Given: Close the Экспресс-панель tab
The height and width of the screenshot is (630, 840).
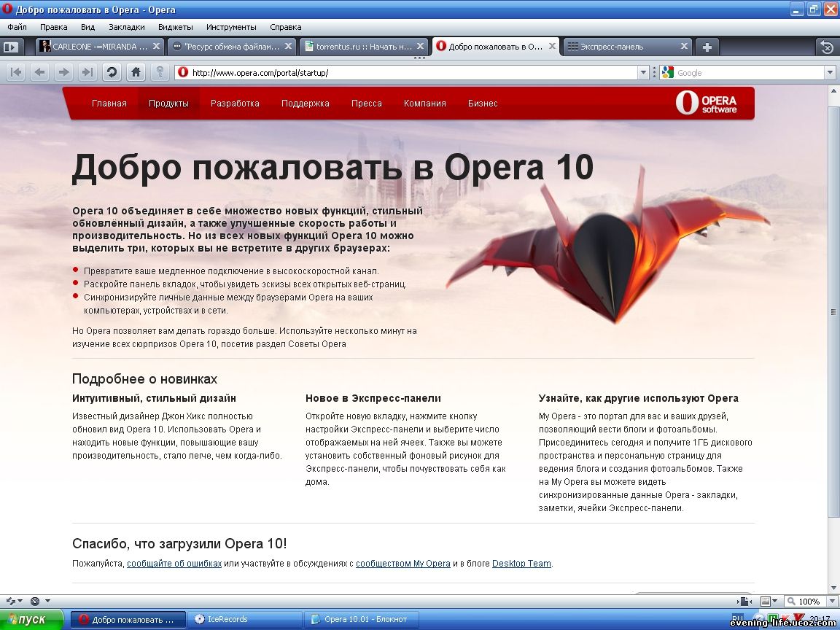Looking at the screenshot, I should click(x=684, y=46).
